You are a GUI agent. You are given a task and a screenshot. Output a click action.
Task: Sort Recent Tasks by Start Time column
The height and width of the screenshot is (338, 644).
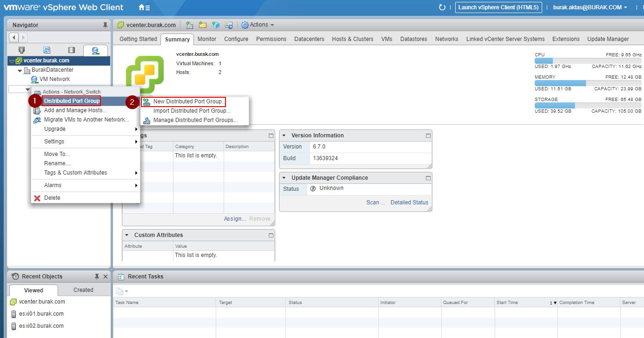[x=526, y=303]
